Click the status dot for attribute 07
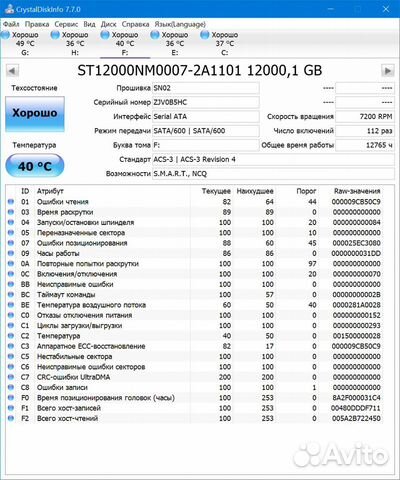The width and height of the screenshot is (400, 480). pyautogui.click(x=11, y=243)
